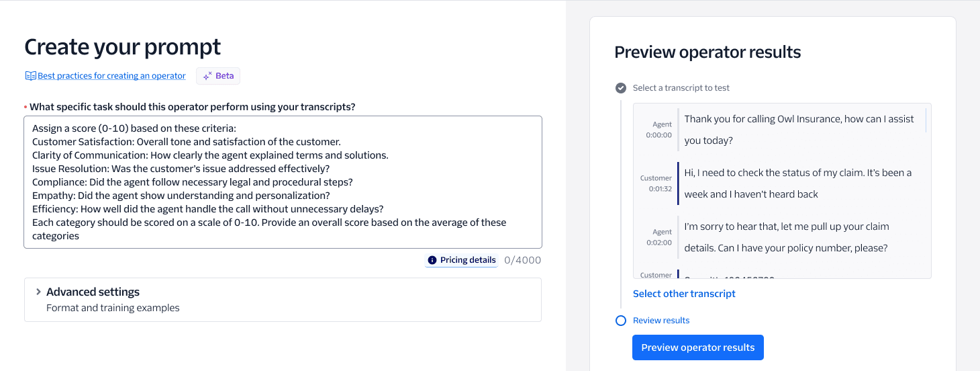This screenshot has height=371, width=980.
Task: Click inside the operator task prompt textbox
Action: (x=283, y=182)
